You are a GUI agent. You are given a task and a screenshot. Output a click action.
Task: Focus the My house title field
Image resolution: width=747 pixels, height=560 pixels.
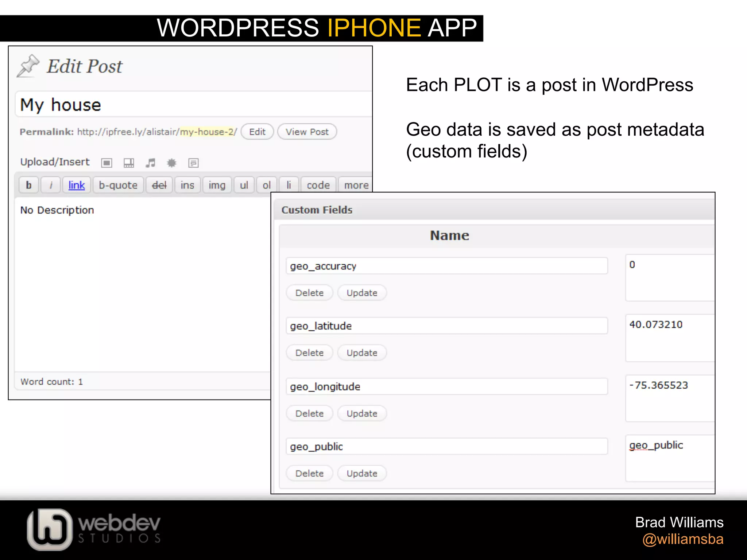194,105
